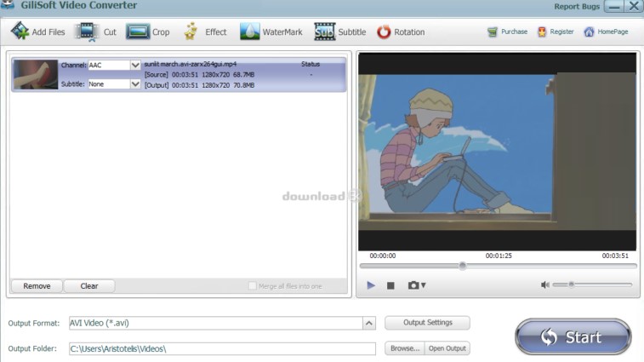This screenshot has width=644, height=362.
Task: Click the 00:03:51 end time label
Action: click(615, 256)
